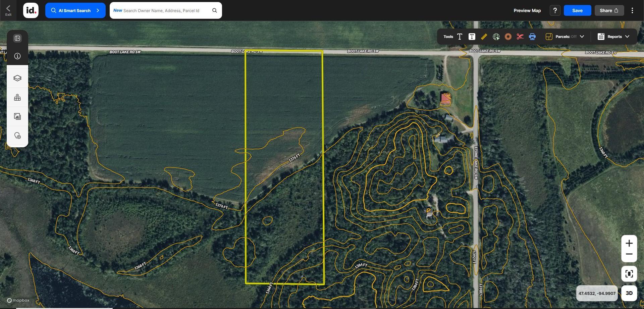
Task: Click the red highlighted building footprint
Action: coord(445,98)
